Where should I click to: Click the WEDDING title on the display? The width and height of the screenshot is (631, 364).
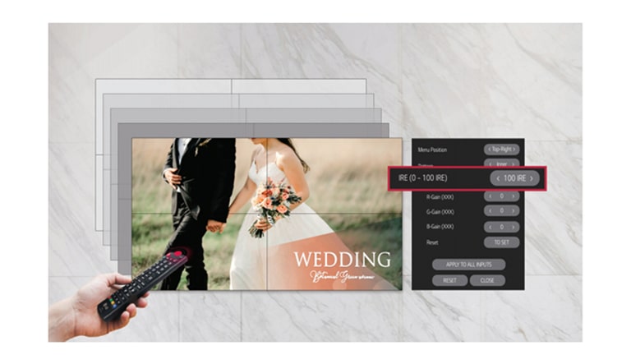point(342,260)
